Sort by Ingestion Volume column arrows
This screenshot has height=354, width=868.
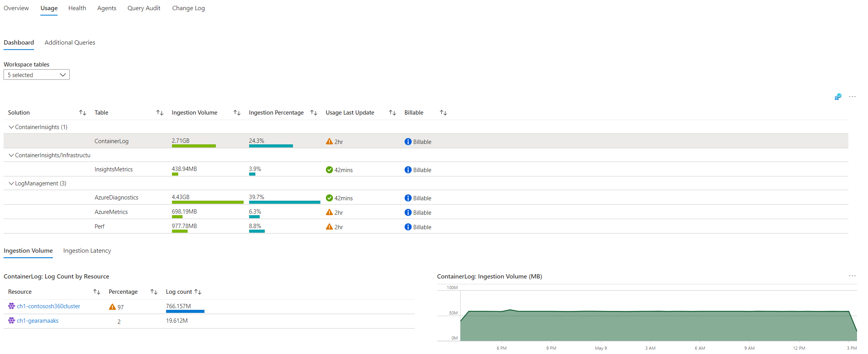[x=237, y=113]
